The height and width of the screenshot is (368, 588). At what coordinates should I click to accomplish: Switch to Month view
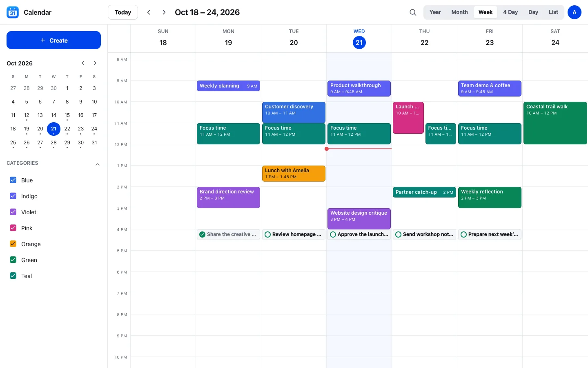pos(459,12)
